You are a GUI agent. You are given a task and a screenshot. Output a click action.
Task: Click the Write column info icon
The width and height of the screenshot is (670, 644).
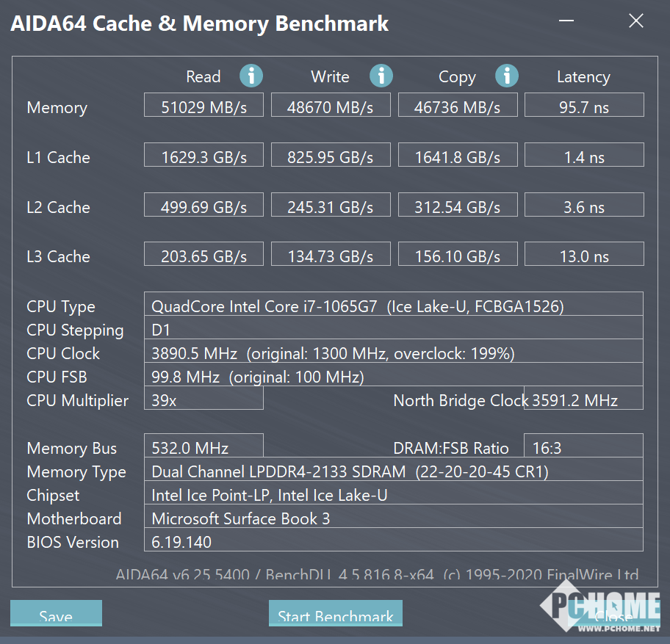tap(381, 76)
